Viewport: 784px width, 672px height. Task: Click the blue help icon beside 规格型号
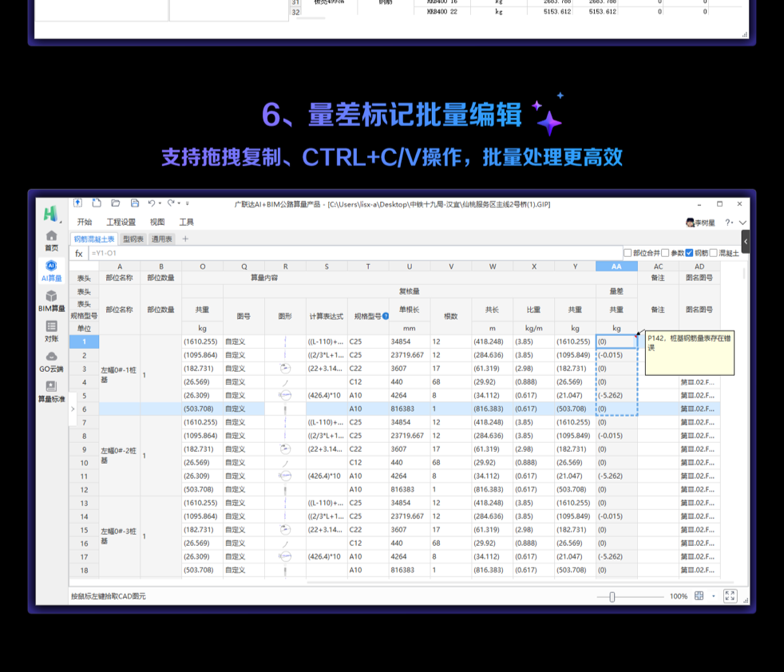point(386,316)
